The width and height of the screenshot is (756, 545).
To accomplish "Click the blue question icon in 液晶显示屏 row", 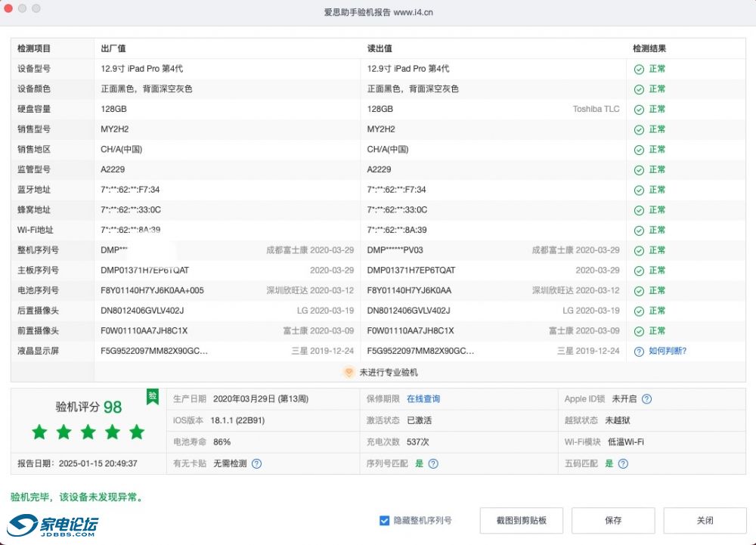I will tap(639, 351).
